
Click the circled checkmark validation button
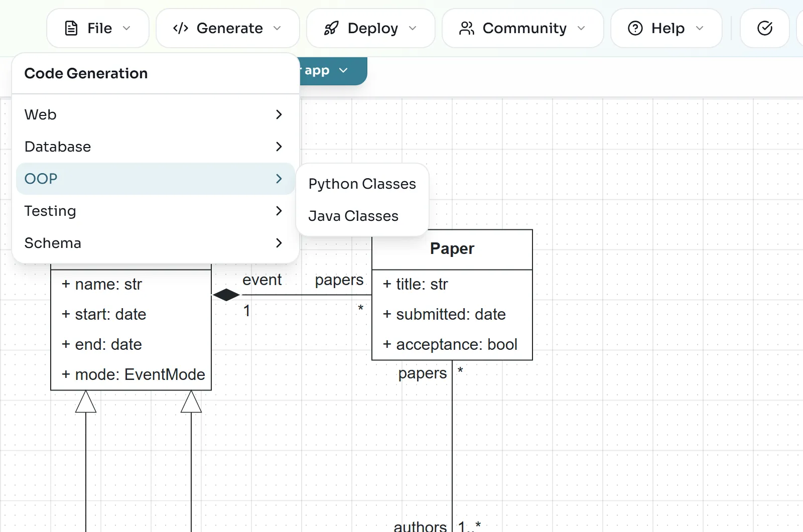765,28
